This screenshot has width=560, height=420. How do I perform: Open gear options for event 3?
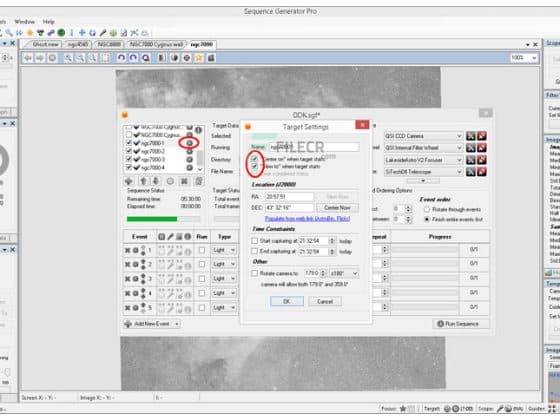coord(136,279)
